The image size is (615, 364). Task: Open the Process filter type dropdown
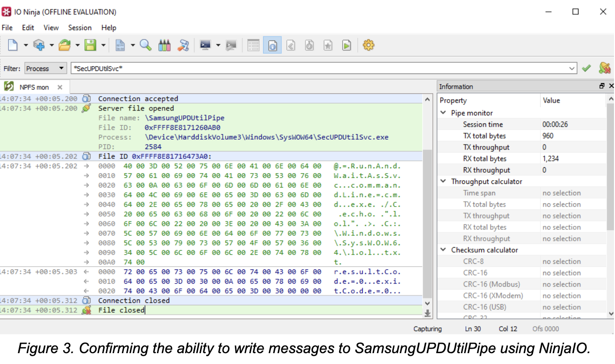(45, 69)
